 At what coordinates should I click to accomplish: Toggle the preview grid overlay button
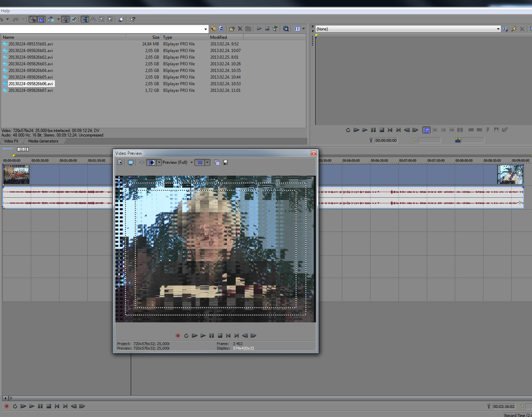[200, 162]
